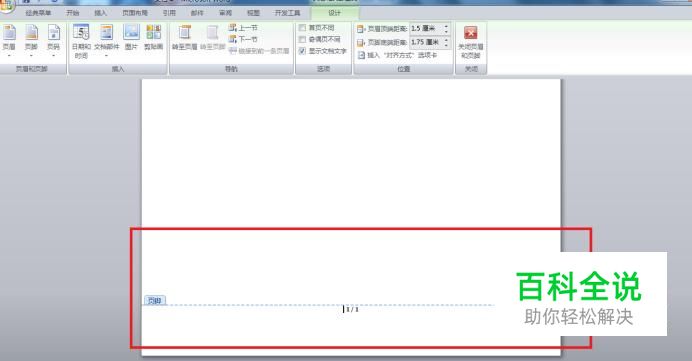The width and height of the screenshot is (692, 361).
Task: Expand the 文档部件 dropdown arrow
Action: (x=106, y=56)
